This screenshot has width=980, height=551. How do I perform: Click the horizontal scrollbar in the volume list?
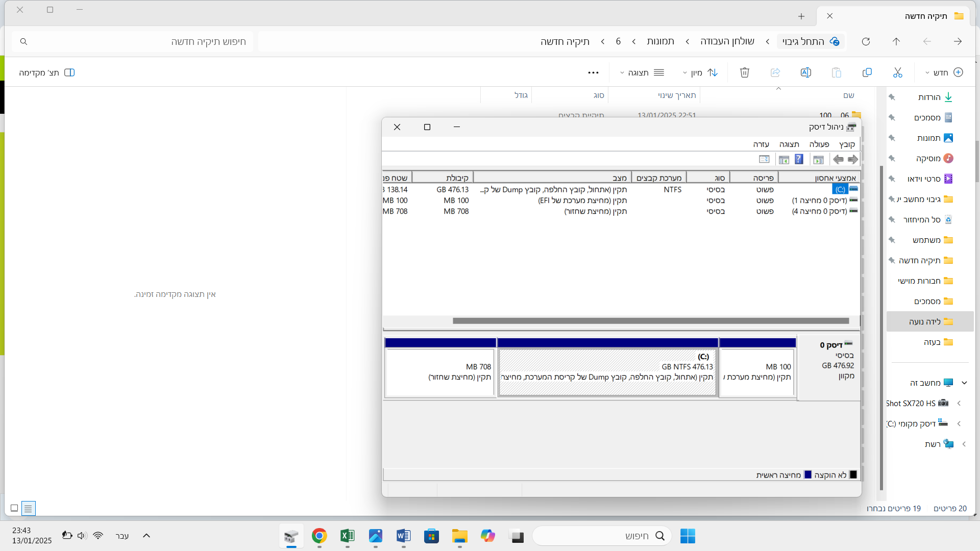[x=650, y=321]
